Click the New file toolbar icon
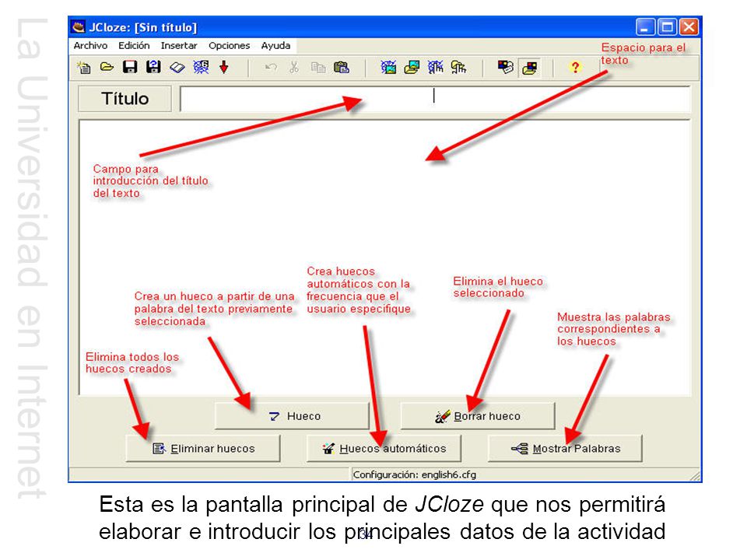 84,67
